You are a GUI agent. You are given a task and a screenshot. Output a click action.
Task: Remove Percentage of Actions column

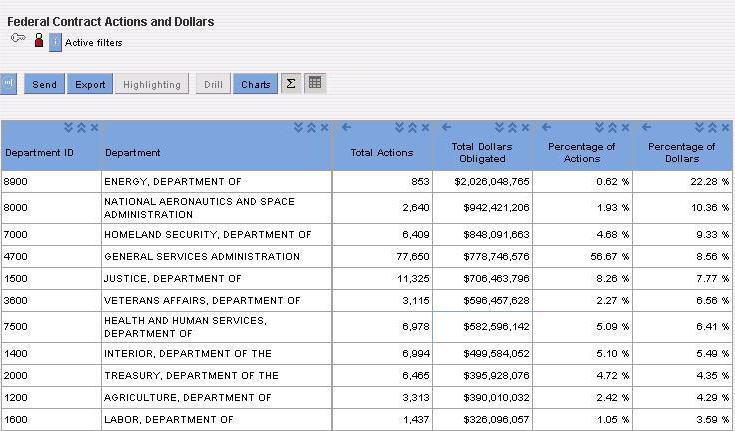tap(625, 127)
